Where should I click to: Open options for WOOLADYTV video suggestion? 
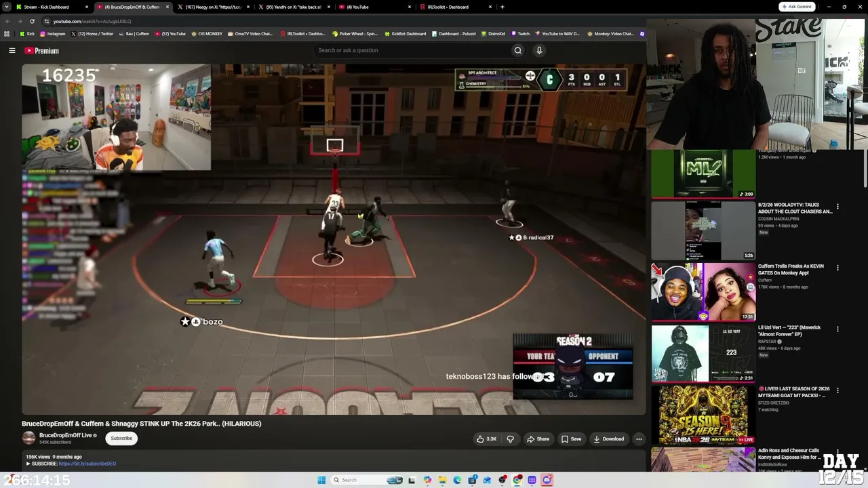coord(837,207)
